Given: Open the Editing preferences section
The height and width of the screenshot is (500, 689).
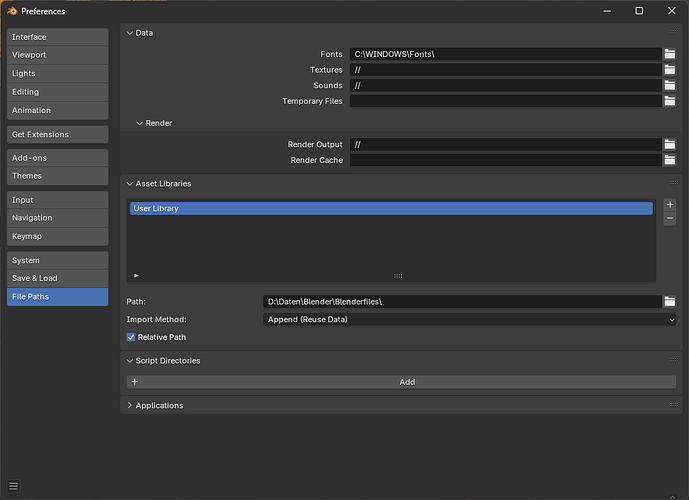Looking at the screenshot, I should [x=58, y=92].
